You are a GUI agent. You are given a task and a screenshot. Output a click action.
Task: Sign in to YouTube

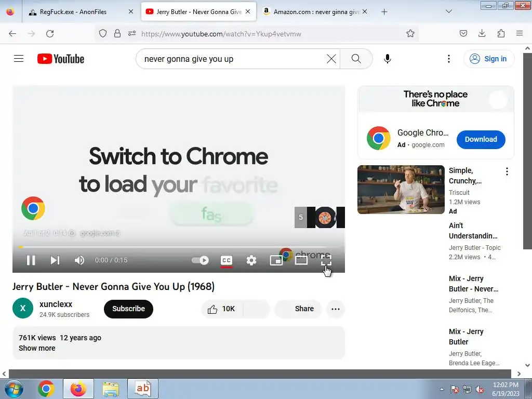489,59
